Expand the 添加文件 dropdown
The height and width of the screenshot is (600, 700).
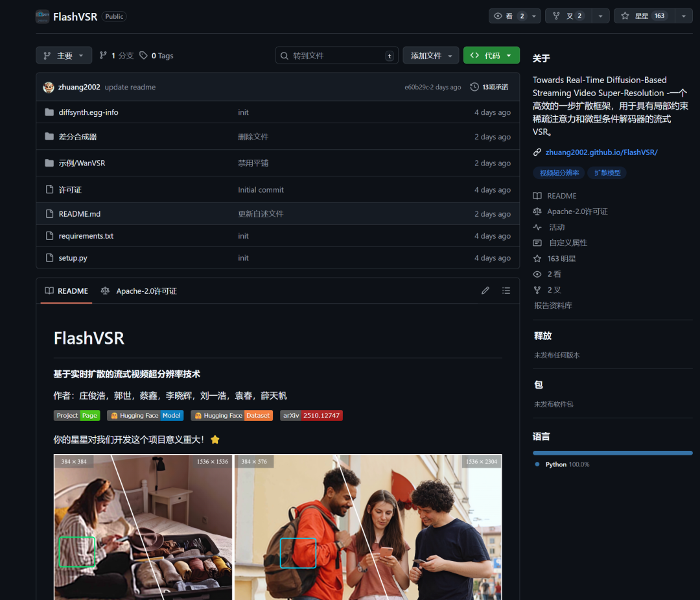430,56
